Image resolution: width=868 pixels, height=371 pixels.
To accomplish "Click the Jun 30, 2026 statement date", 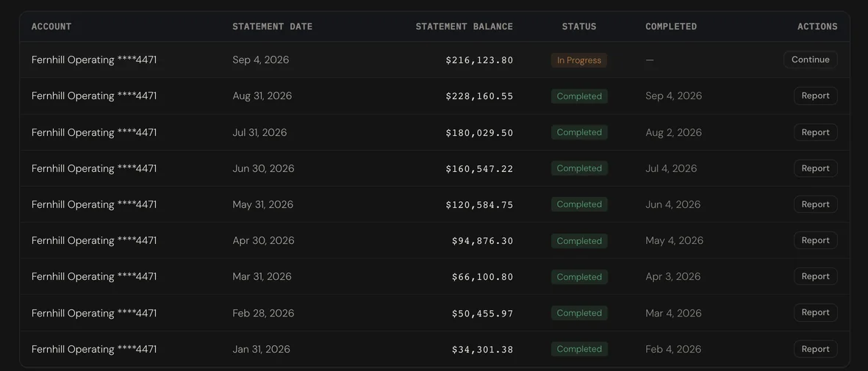I will pyautogui.click(x=264, y=168).
